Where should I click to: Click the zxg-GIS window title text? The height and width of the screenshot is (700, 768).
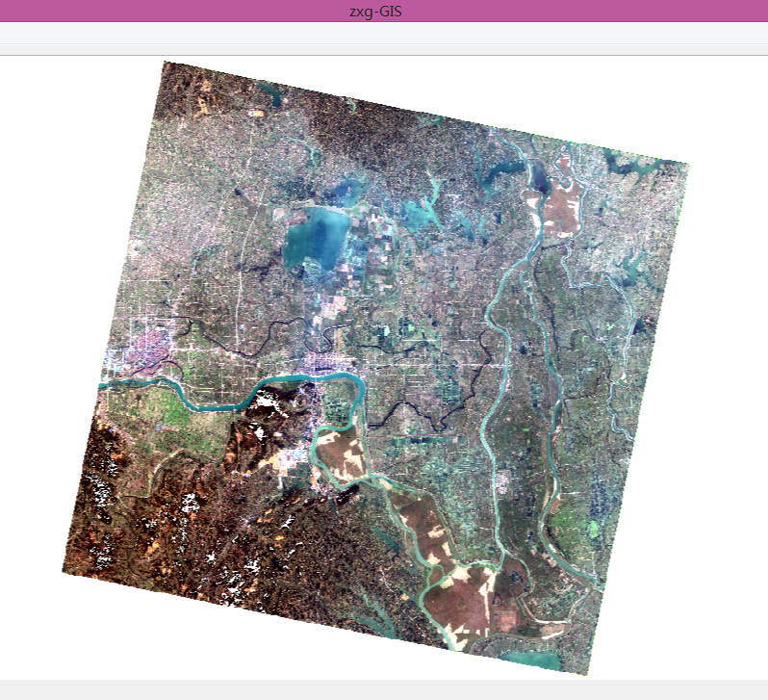coord(375,11)
